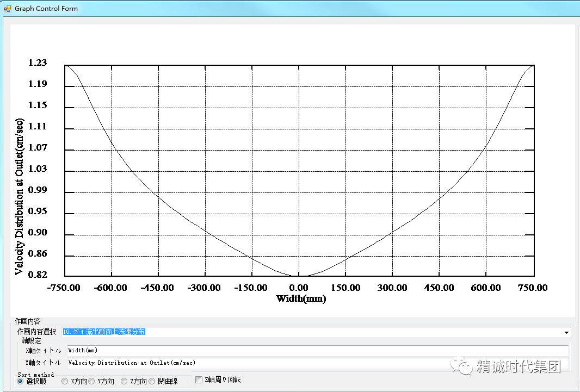This screenshot has width=580, height=392.
Task: Click the 0.95 y-axis tick label
Action: pyautogui.click(x=38, y=211)
